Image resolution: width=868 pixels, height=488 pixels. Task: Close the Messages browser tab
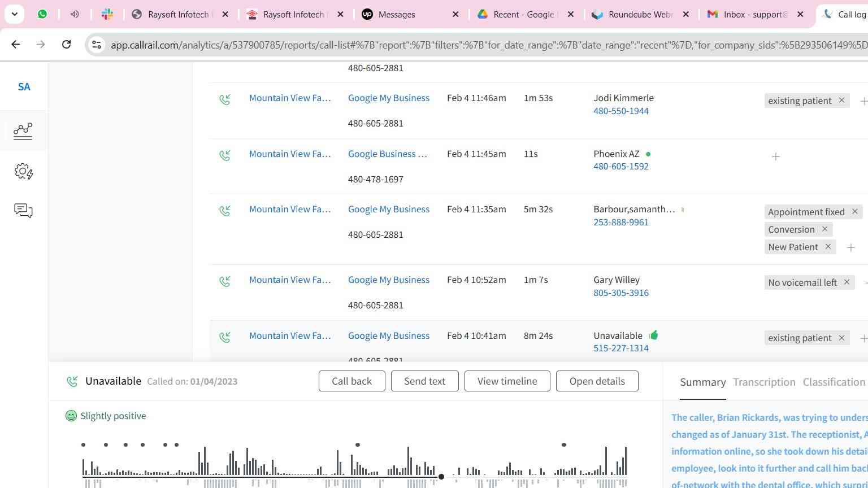(455, 14)
